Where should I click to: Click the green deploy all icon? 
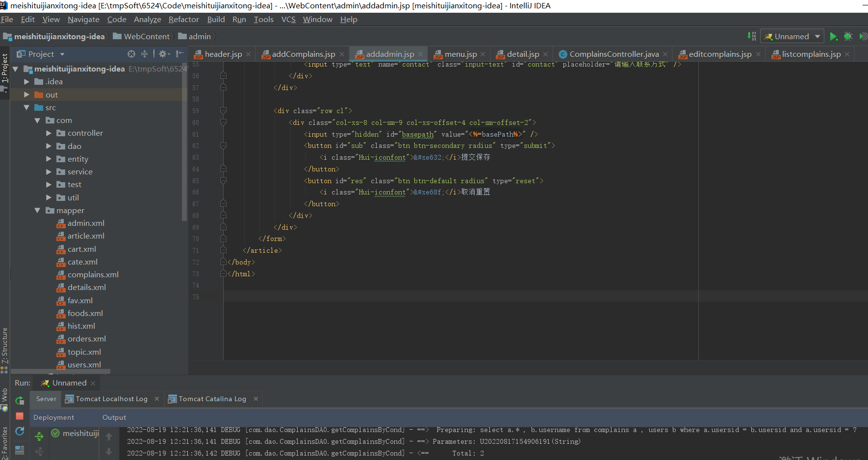point(39,436)
